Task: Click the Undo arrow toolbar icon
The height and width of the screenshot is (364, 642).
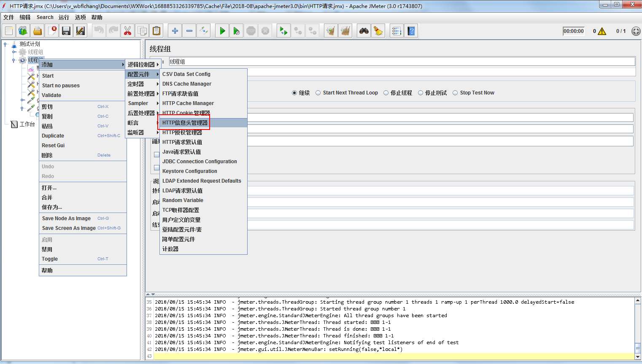Action: (99, 31)
